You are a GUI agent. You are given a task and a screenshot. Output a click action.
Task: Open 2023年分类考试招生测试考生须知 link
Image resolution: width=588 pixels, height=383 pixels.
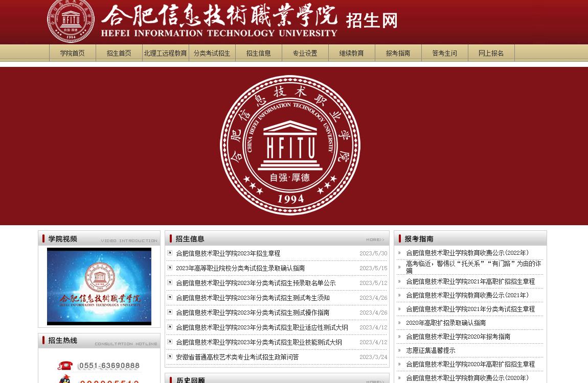point(253,298)
